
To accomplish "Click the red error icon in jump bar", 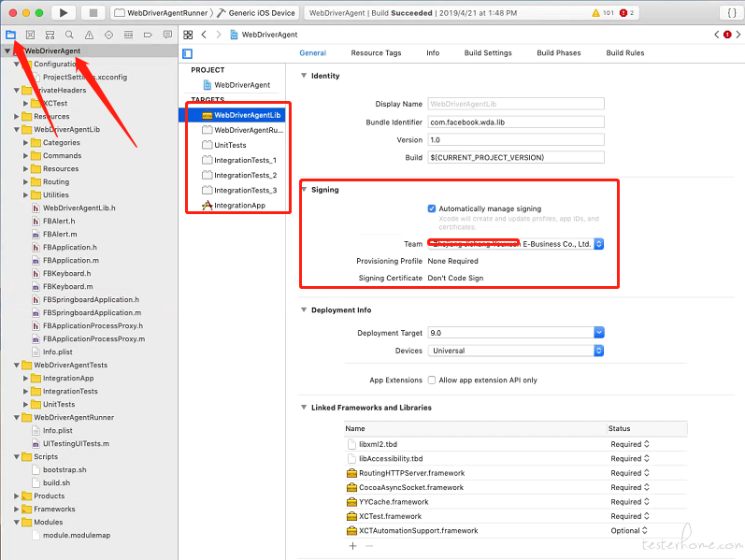I will pos(727,35).
